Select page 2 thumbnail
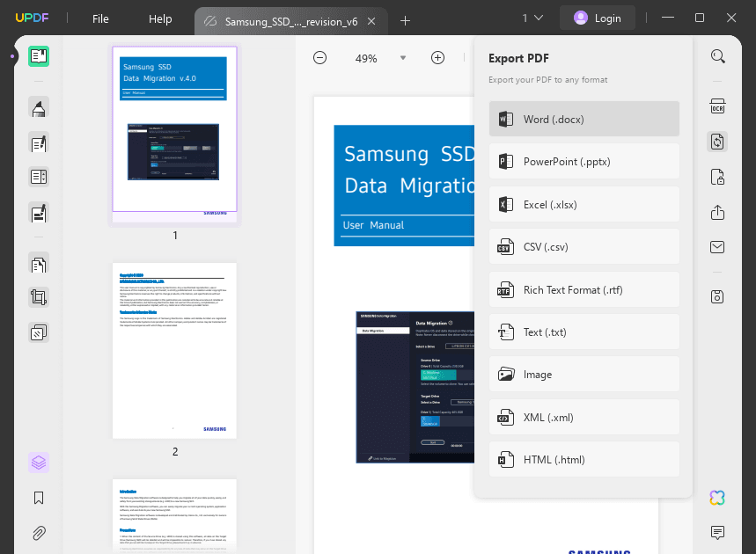Viewport: 756px width, 554px height. point(174,351)
